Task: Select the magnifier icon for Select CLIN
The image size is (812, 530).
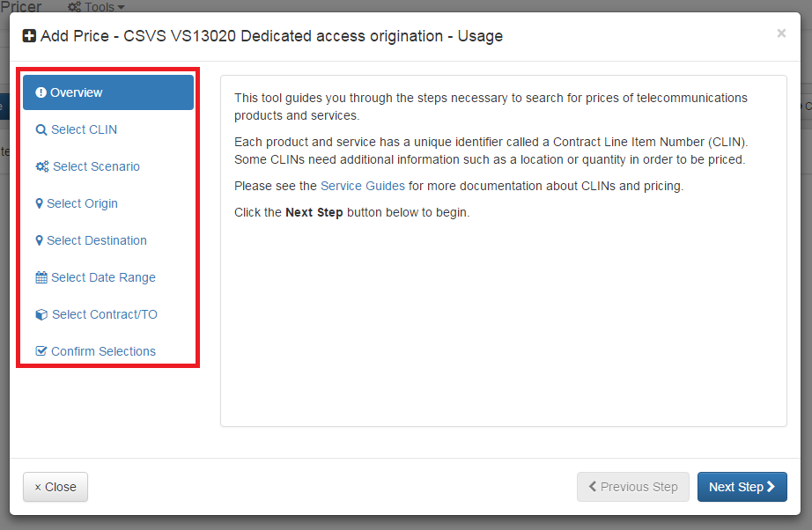Action: [41, 129]
